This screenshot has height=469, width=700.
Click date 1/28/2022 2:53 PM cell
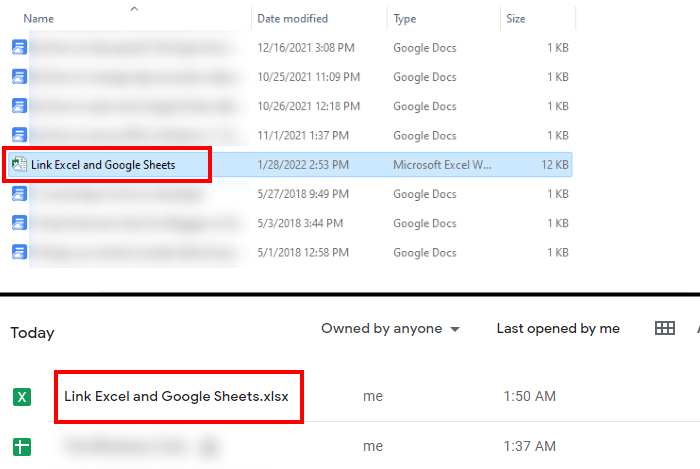click(303, 165)
